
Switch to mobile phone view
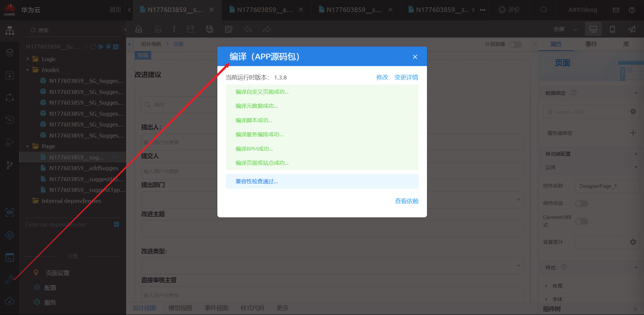coord(612,29)
